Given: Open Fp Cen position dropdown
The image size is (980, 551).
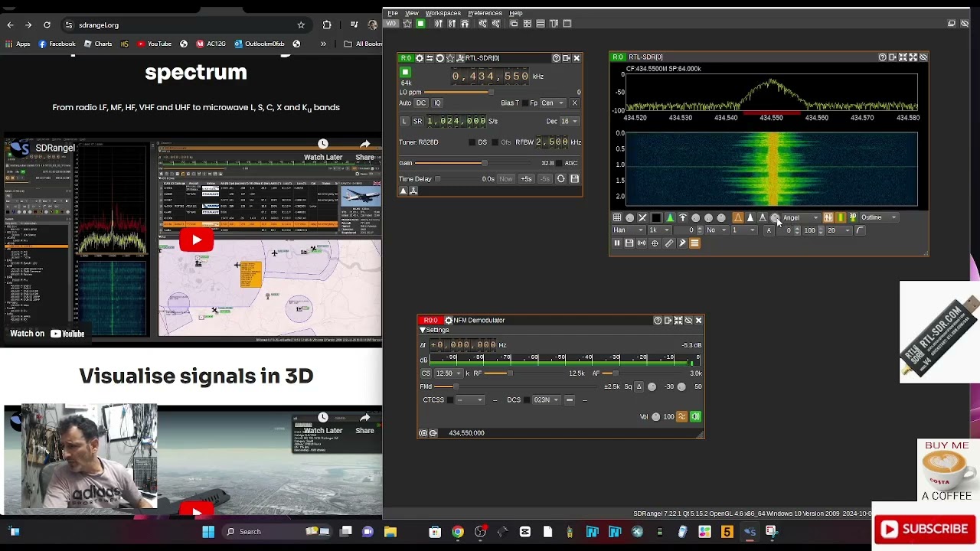Looking at the screenshot, I should 553,103.
